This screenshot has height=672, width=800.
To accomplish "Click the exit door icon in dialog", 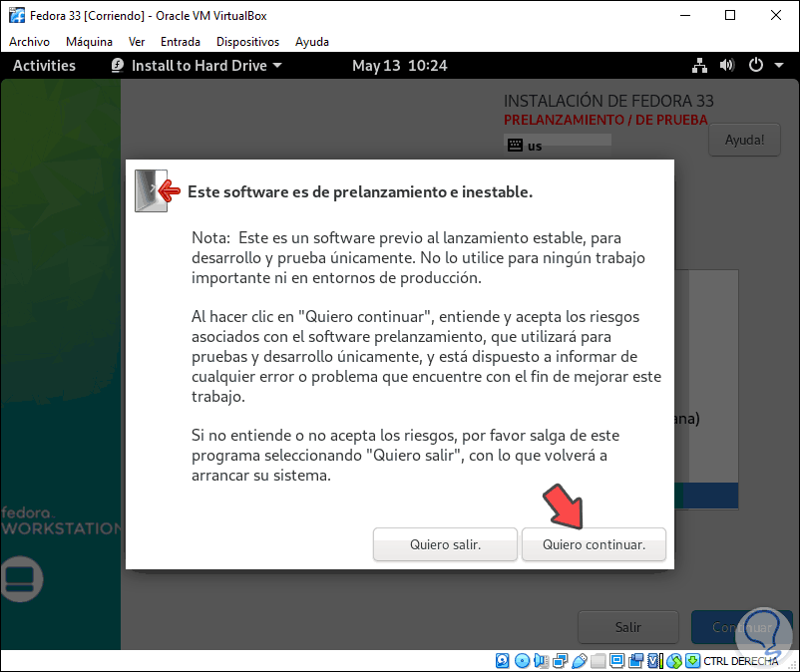I will 158,190.
